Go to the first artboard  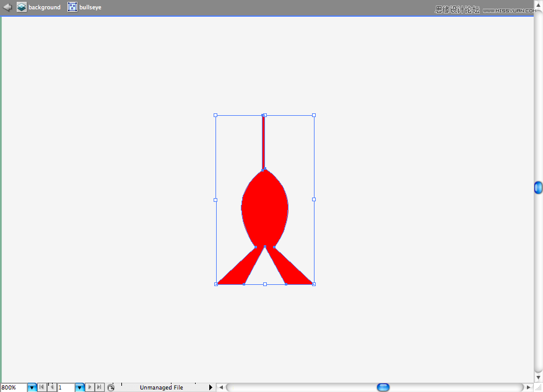coord(41,387)
